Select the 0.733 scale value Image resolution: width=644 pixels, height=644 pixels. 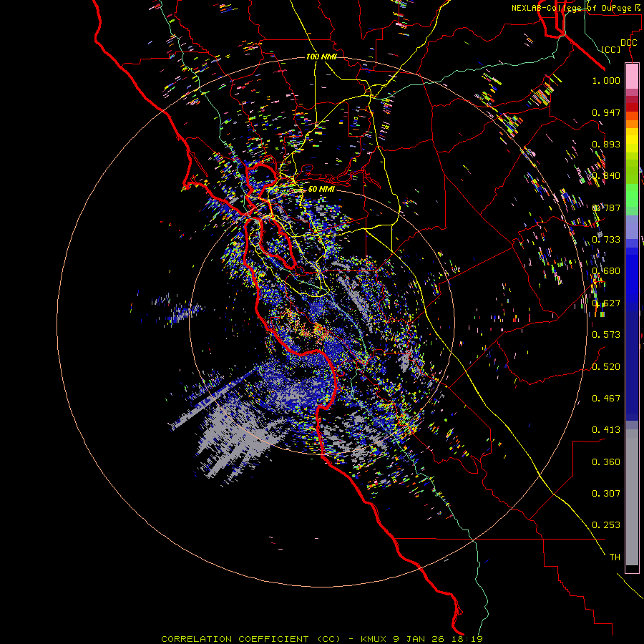606,240
